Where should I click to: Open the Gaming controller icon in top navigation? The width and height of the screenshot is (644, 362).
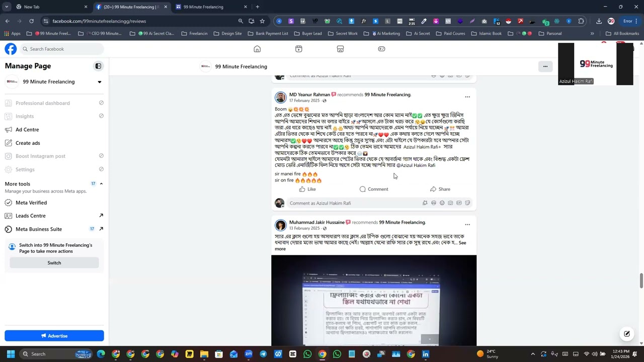coord(381,49)
